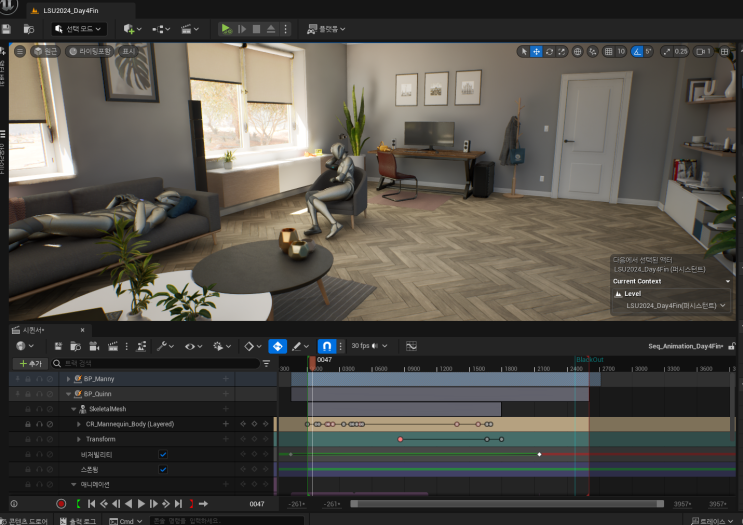Collapse the BP_Quinn track
This screenshot has width=743, height=525.
69,394
